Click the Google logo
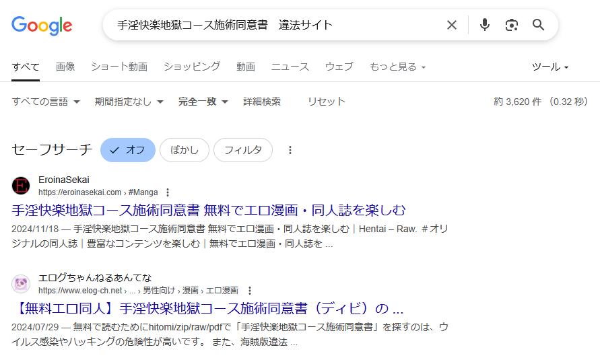Viewport: 600px width, 364px height. pos(42,26)
